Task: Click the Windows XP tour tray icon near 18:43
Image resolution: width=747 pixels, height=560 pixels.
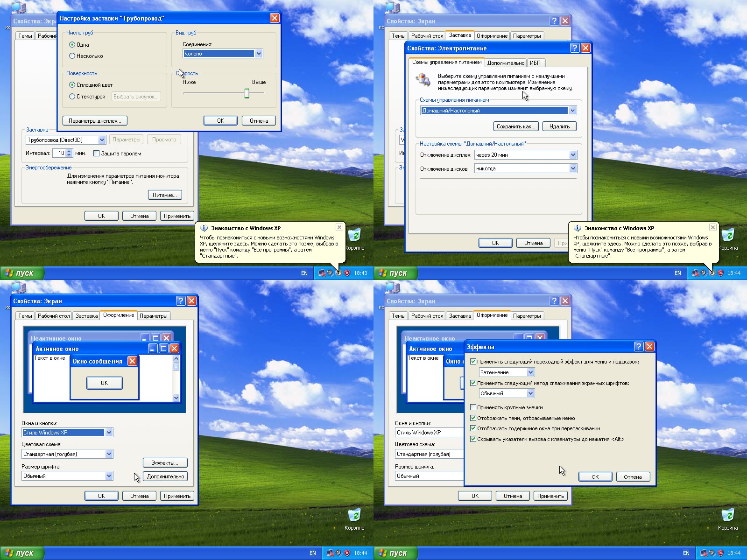Action: 338,273
